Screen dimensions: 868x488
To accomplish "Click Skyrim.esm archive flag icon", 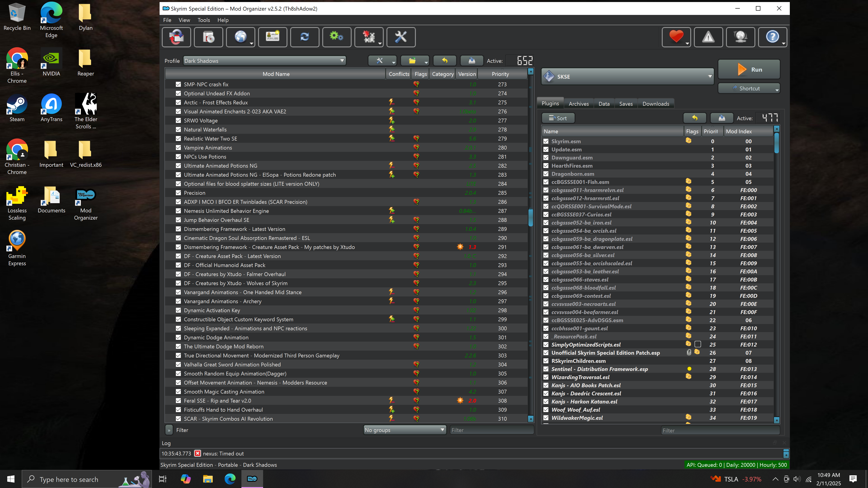I will (x=688, y=141).
